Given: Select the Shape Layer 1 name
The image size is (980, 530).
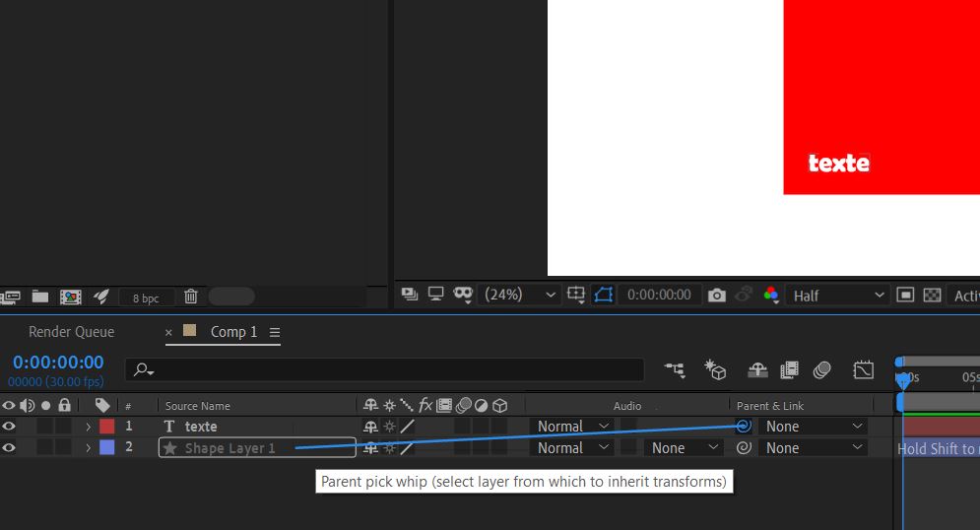Looking at the screenshot, I should 230,448.
